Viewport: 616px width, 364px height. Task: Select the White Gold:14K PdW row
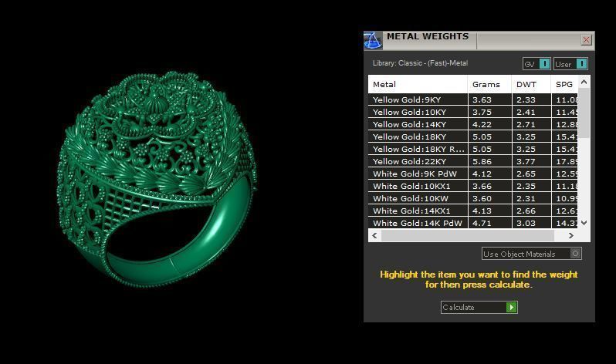pyautogui.click(x=473, y=223)
